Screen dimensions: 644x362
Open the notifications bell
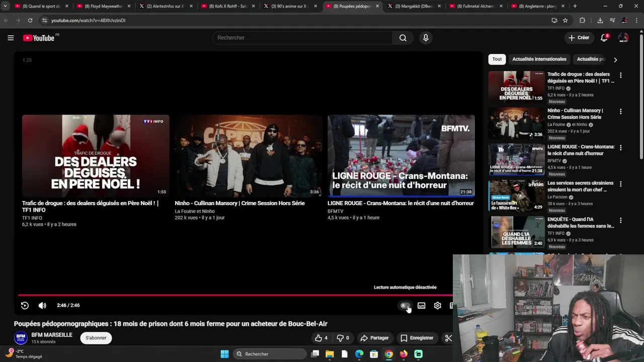point(604,38)
